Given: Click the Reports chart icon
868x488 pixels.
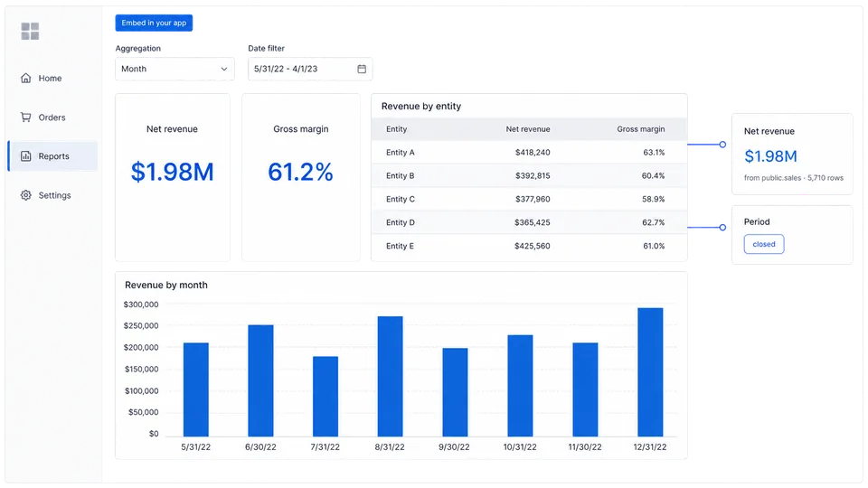Looking at the screenshot, I should [x=26, y=156].
